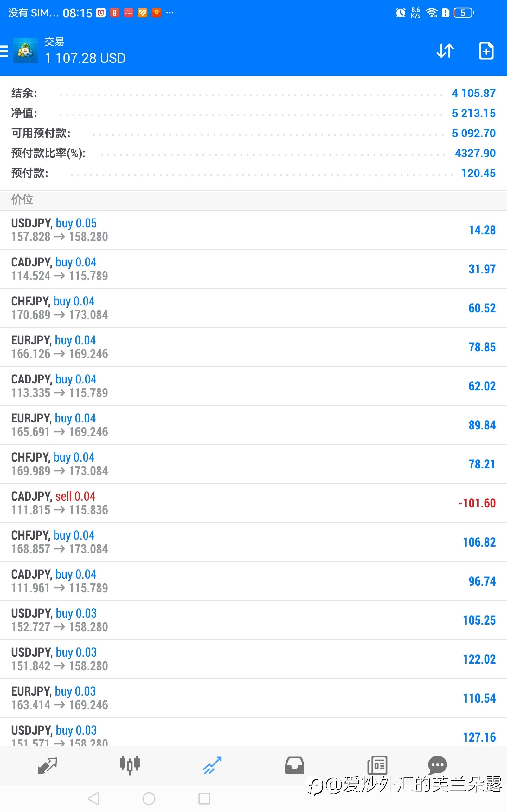Viewport: 507px width, 812px height.
Task: Tap the MetaTrader app logo
Action: [x=25, y=51]
